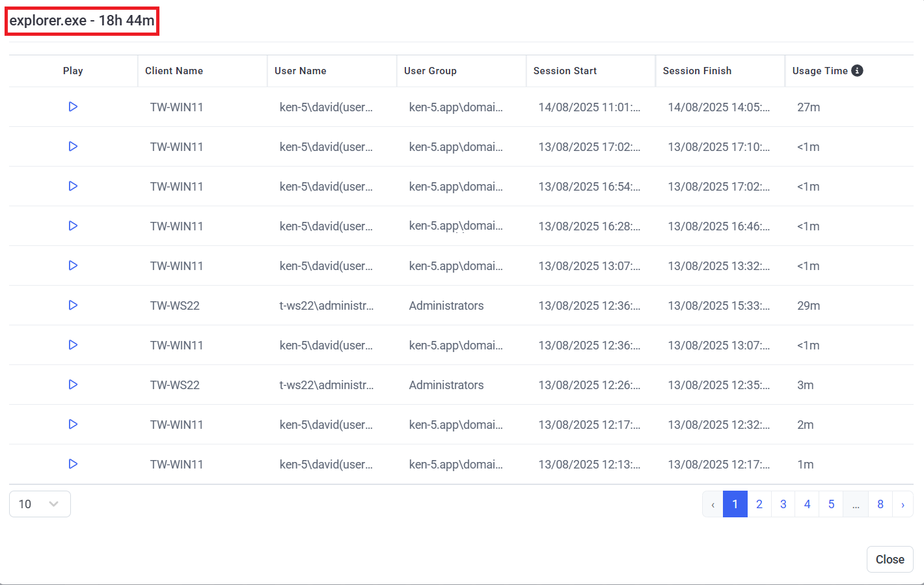Viewport: 924px width, 585px height.
Task: Click the Client Name column header
Action: coord(174,71)
